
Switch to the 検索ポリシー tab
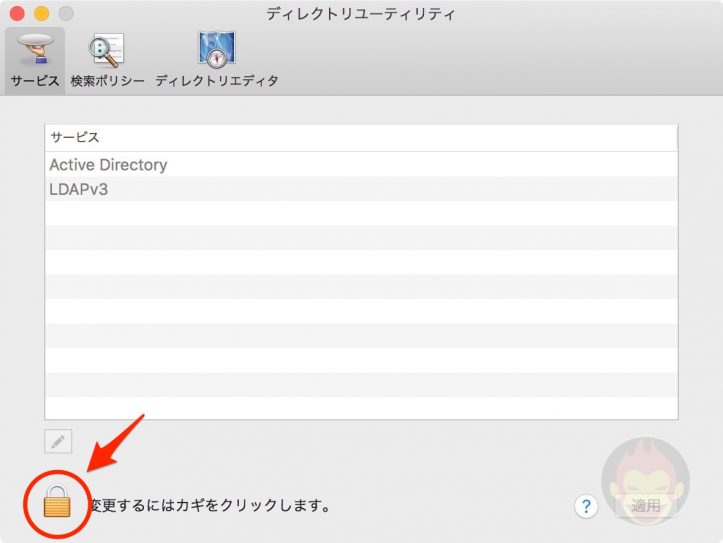(x=107, y=61)
